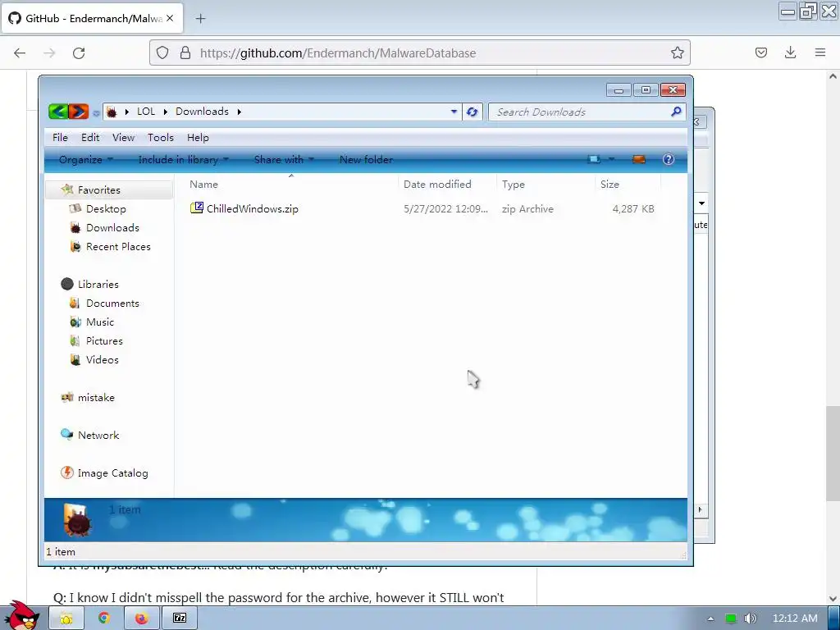
Task: Open the Tools menu
Action: (161, 138)
